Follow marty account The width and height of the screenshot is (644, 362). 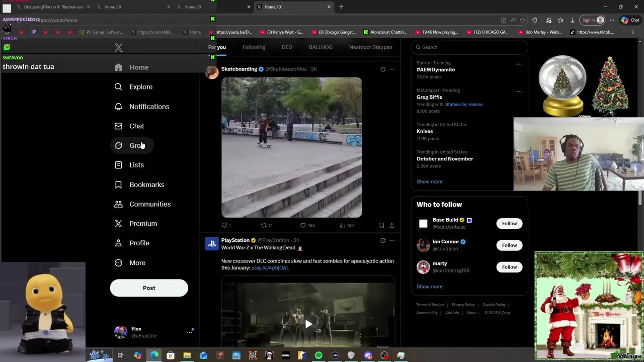click(x=509, y=267)
